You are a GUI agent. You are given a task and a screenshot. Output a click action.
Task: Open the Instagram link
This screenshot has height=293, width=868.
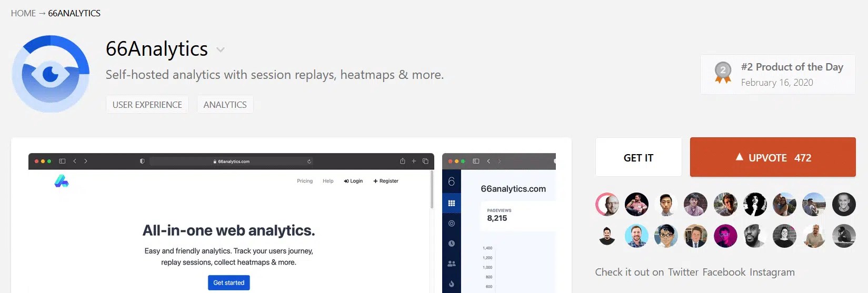[x=772, y=272]
